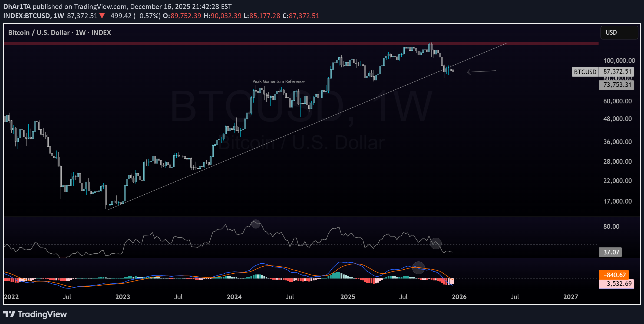
Task: Click the circle marker on the recent RSI dip
Action: pos(436,243)
